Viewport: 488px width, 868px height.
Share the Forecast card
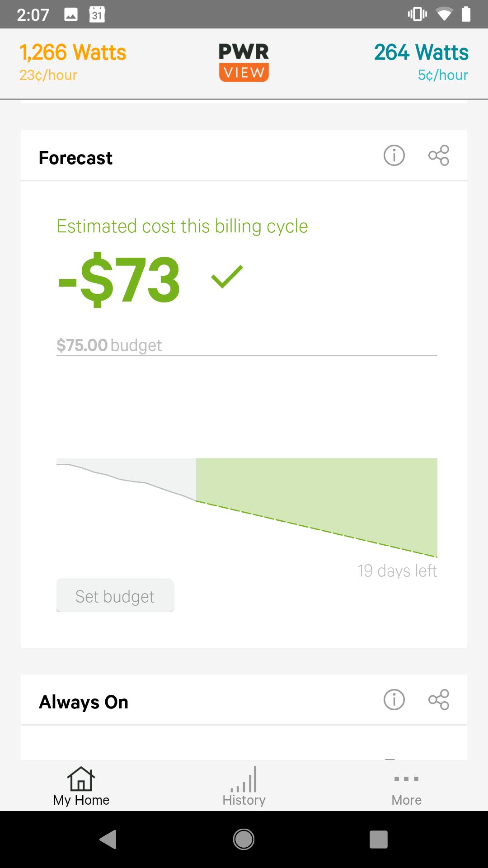point(438,156)
